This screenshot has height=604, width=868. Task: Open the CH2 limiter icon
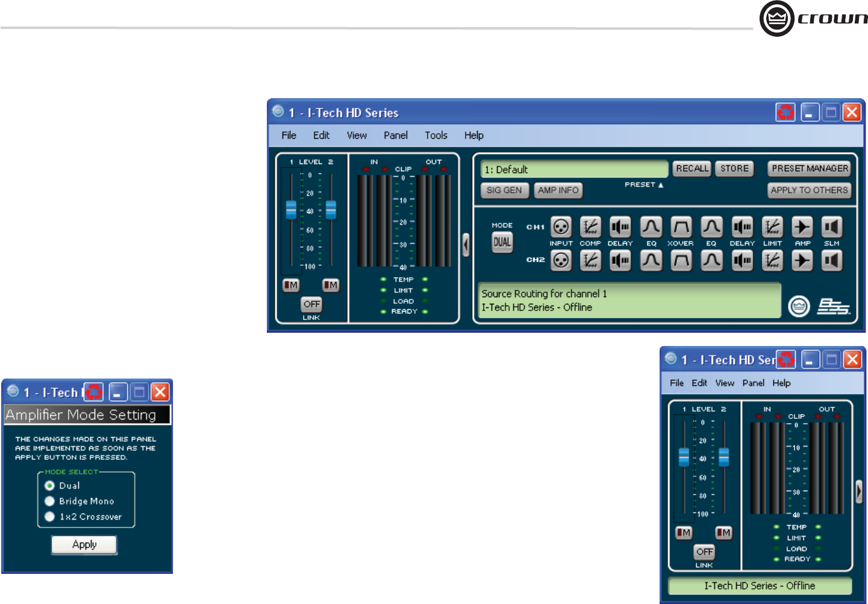(x=772, y=260)
